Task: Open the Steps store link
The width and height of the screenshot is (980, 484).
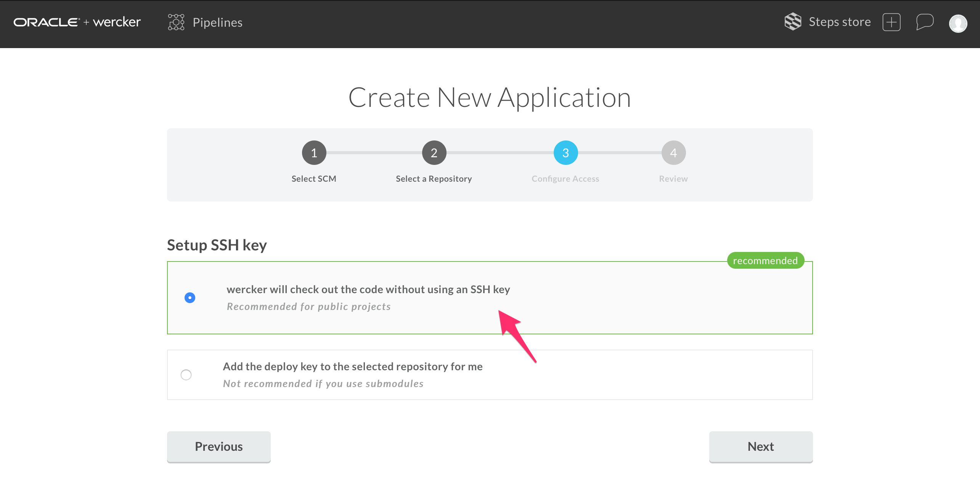Action: tap(840, 22)
